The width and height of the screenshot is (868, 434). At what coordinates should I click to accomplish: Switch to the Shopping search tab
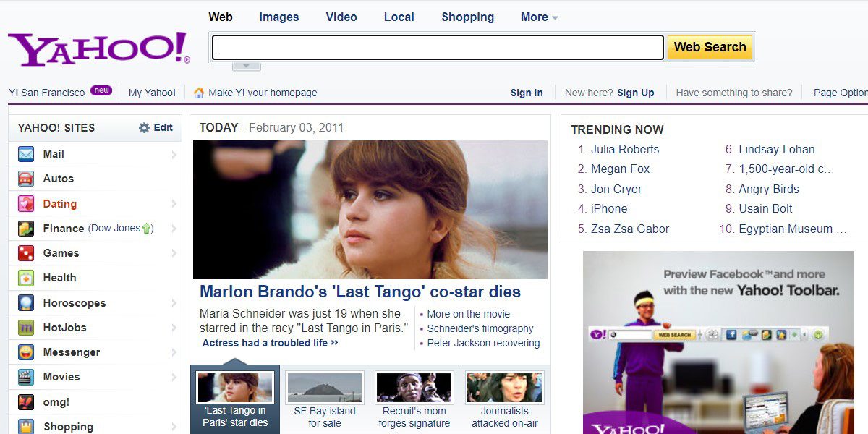point(468,17)
